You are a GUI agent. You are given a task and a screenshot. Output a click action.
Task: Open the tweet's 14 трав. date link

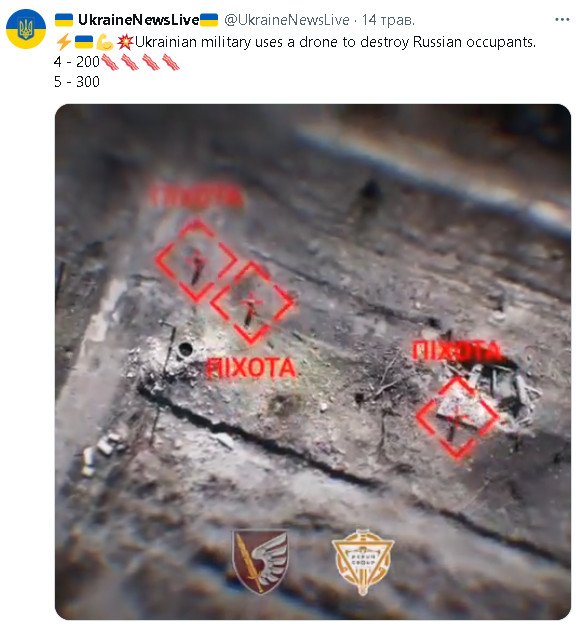coord(388,20)
